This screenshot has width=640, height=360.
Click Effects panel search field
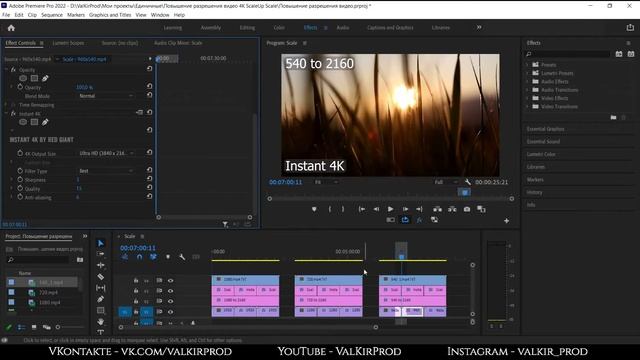point(568,54)
